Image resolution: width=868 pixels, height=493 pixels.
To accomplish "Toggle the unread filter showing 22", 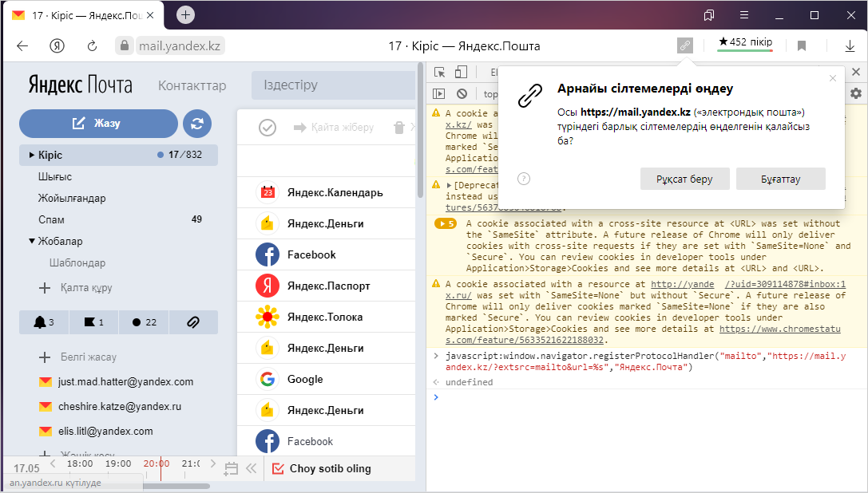I will (144, 322).
